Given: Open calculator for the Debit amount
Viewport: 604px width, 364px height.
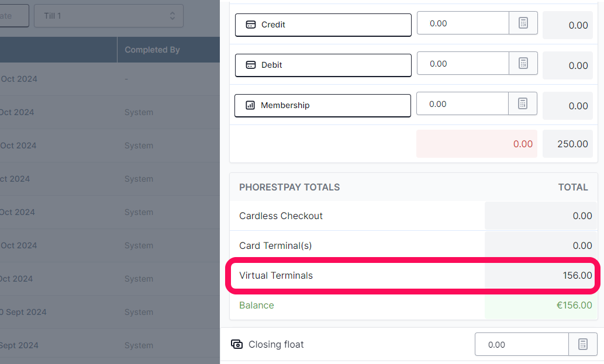Looking at the screenshot, I should click(x=523, y=64).
